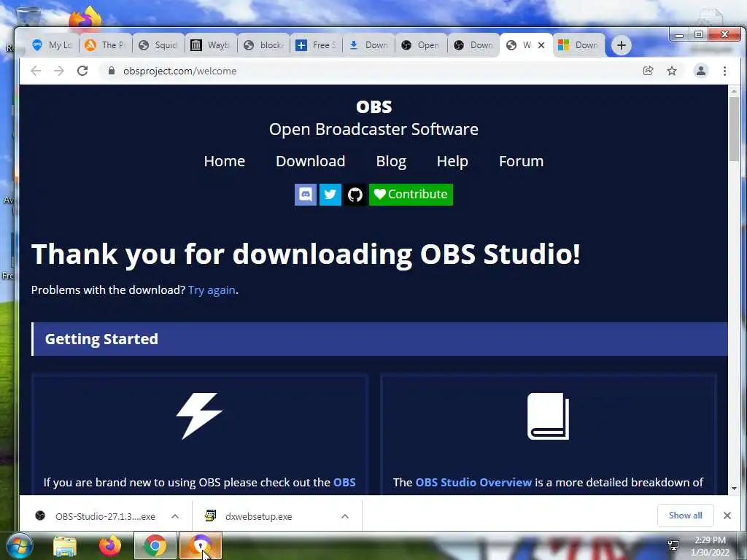747x560 pixels.
Task: Reload the page with the refresh icon
Action: pos(82,71)
